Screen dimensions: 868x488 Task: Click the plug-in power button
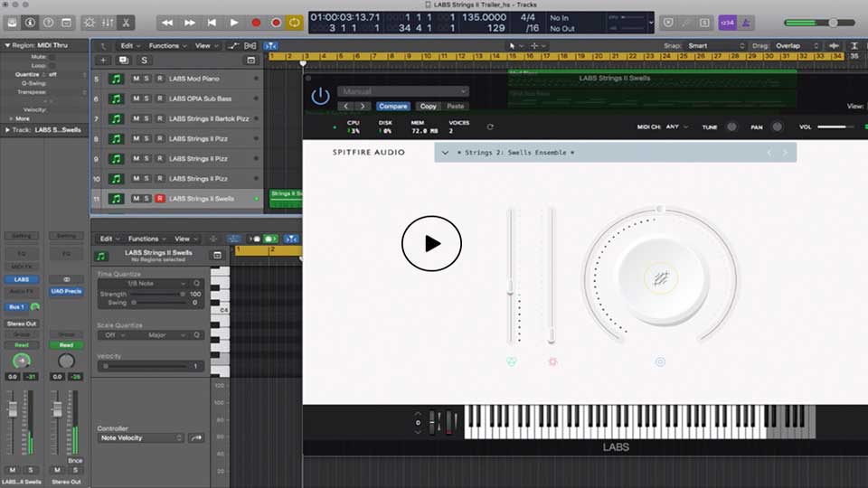click(x=320, y=97)
